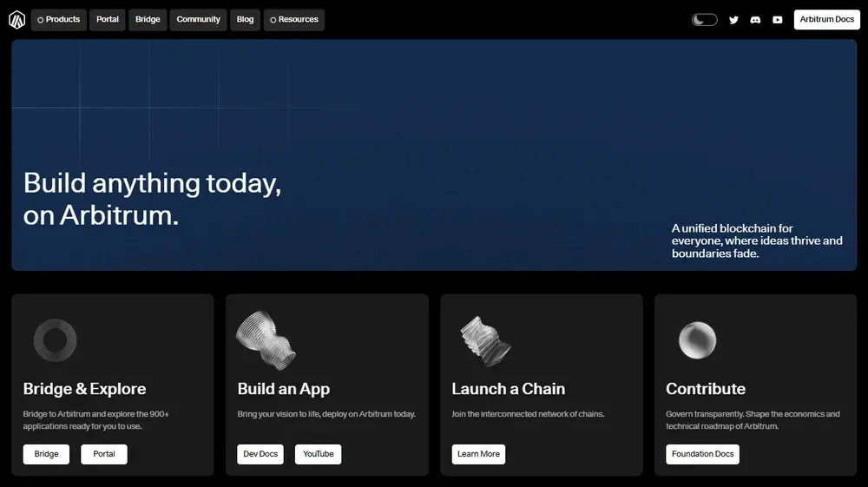Click Learn More in Launch a Chain card

(478, 454)
